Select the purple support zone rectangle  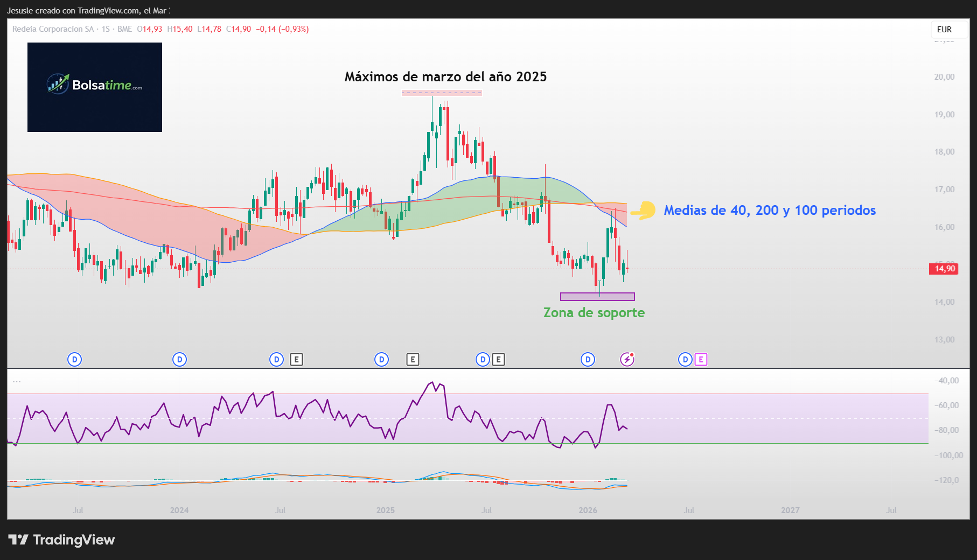tap(597, 297)
